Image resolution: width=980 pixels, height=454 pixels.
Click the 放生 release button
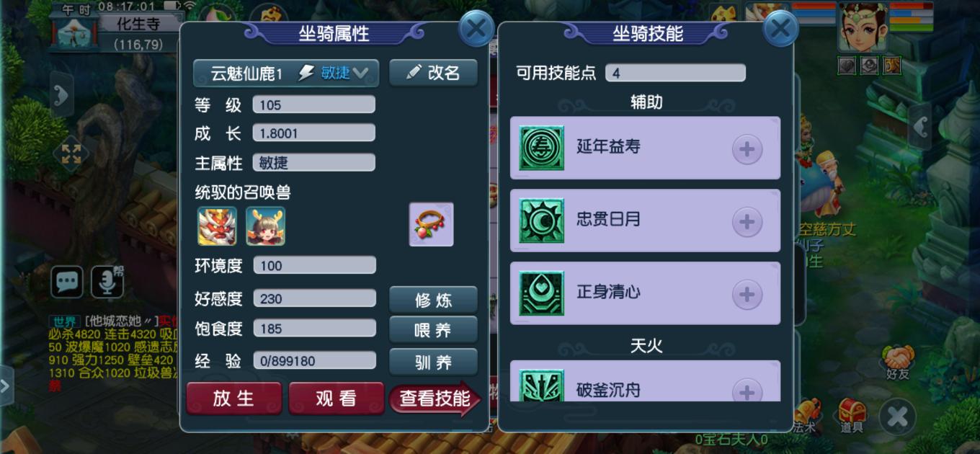pos(233,399)
